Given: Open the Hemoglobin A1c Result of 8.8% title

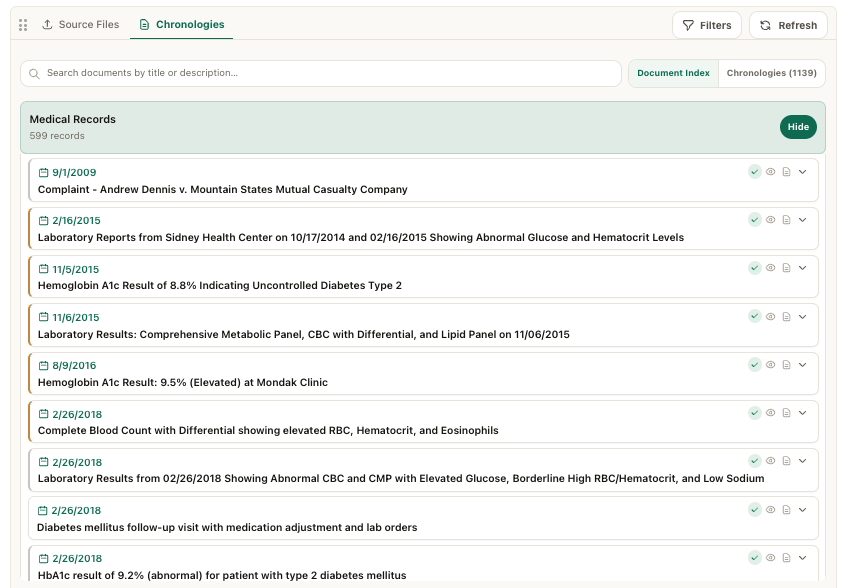Looking at the screenshot, I should click(219, 285).
